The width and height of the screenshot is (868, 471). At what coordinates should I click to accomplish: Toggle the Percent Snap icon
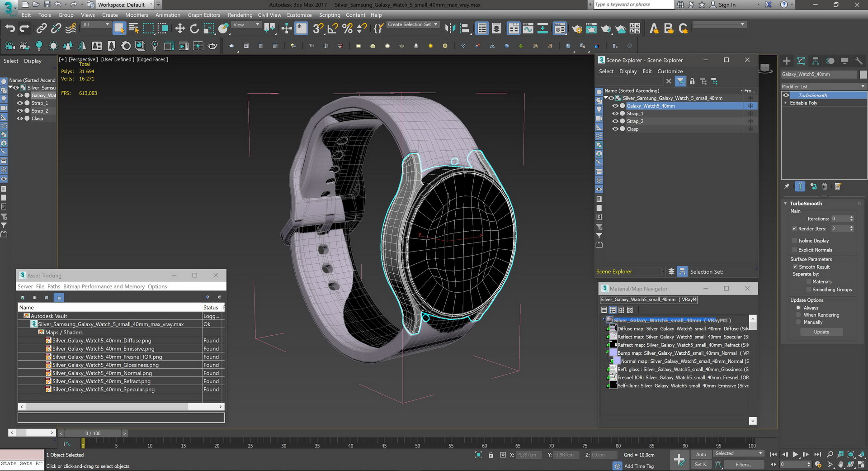pos(347,29)
